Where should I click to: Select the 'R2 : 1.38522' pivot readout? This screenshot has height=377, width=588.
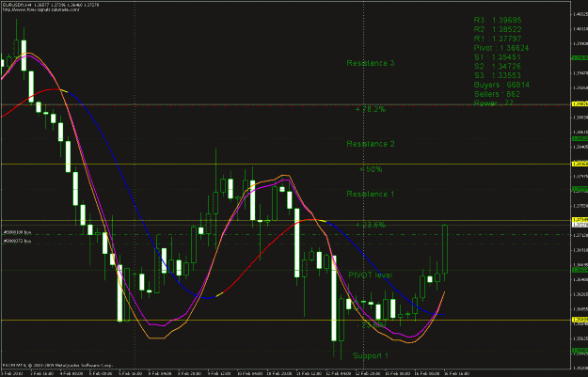(498, 29)
